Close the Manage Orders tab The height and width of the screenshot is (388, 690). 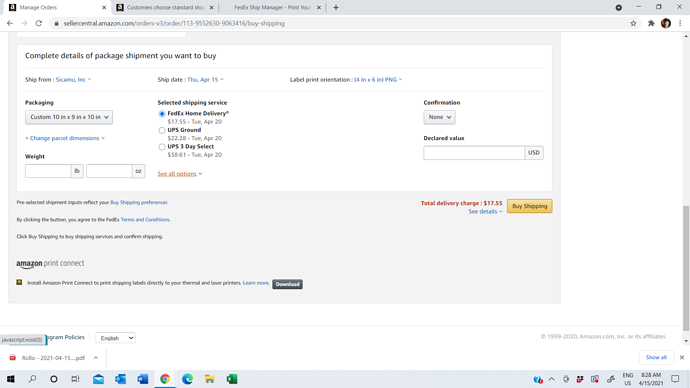pos(104,7)
